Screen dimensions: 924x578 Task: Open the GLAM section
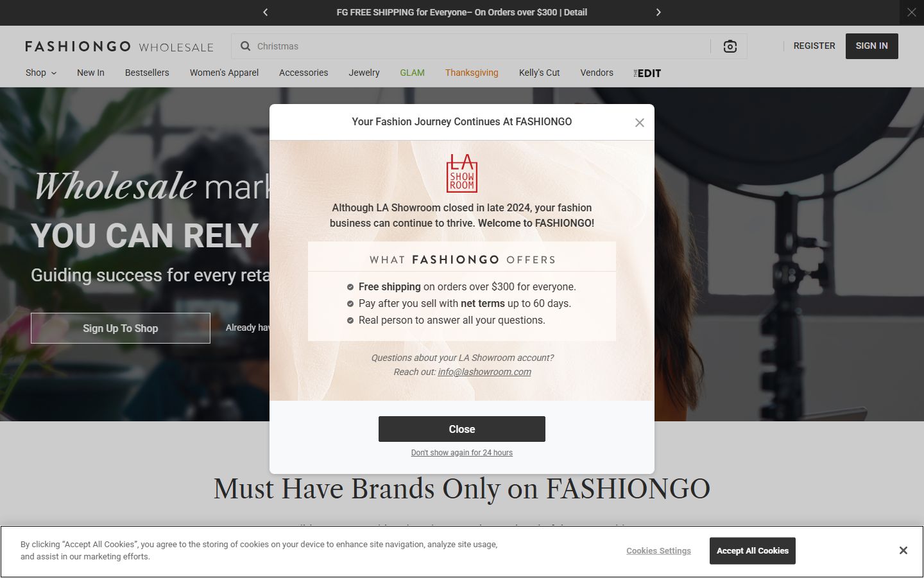pos(412,73)
